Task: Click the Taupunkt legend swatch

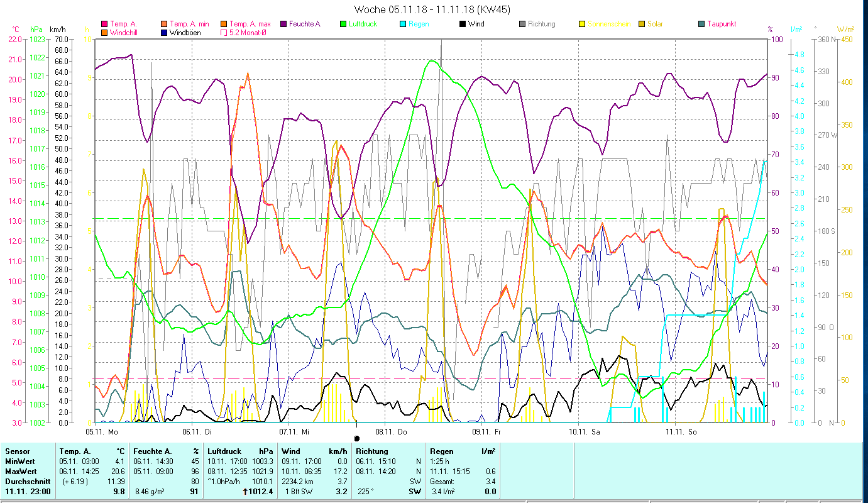Action: coord(701,24)
